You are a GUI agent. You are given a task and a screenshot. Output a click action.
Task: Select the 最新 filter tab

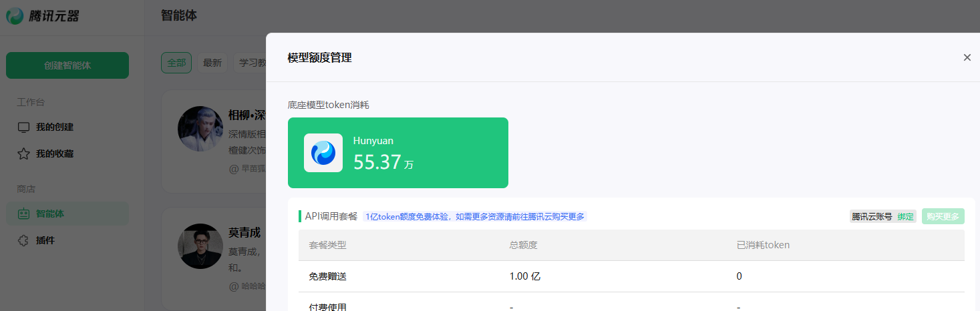pyautogui.click(x=212, y=63)
